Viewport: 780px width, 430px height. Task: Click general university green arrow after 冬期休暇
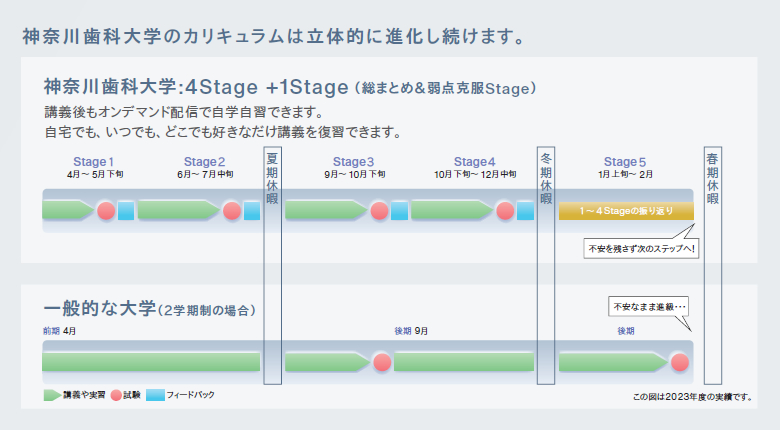tap(613, 362)
